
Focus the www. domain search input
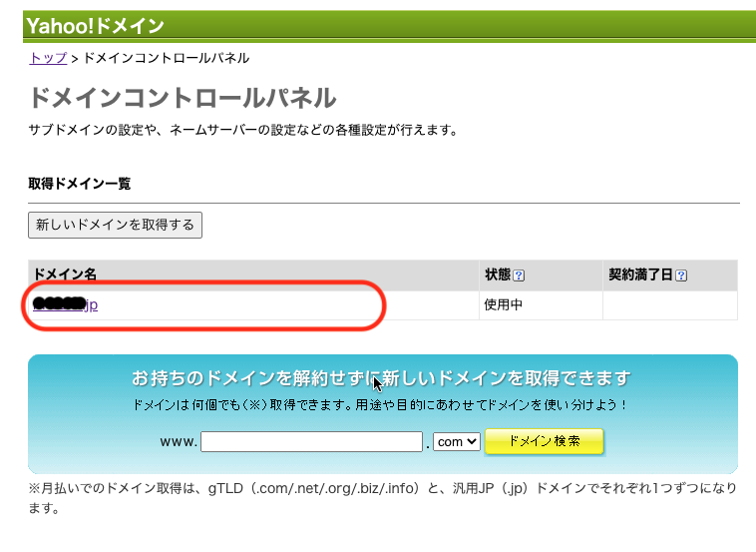[311, 441]
